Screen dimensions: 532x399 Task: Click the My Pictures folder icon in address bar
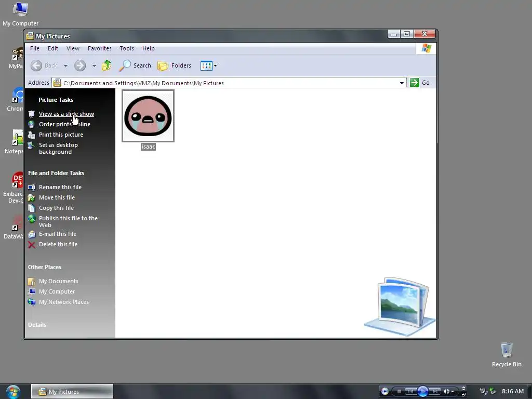pyautogui.click(x=57, y=83)
